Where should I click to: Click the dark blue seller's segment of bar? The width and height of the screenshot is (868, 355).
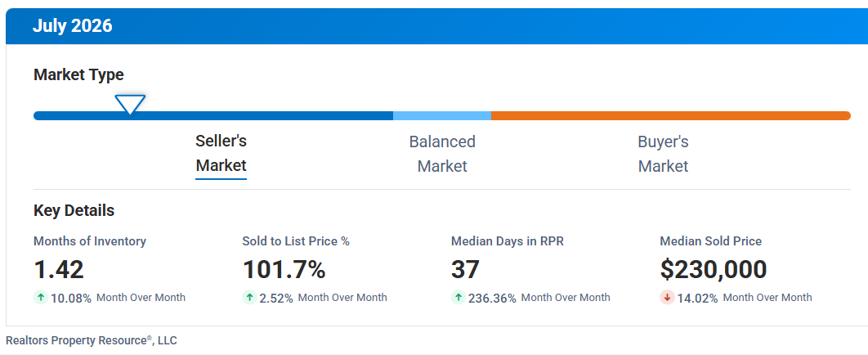pyautogui.click(x=213, y=116)
